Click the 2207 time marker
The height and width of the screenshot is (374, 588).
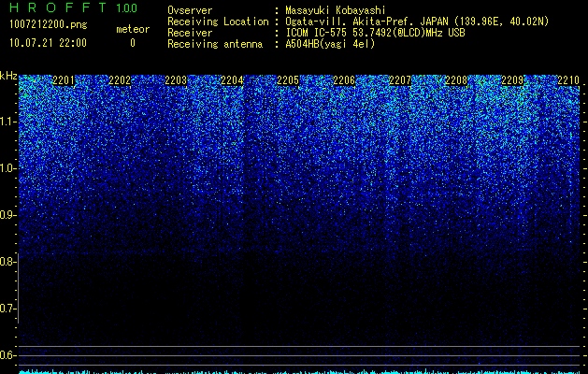click(x=400, y=80)
